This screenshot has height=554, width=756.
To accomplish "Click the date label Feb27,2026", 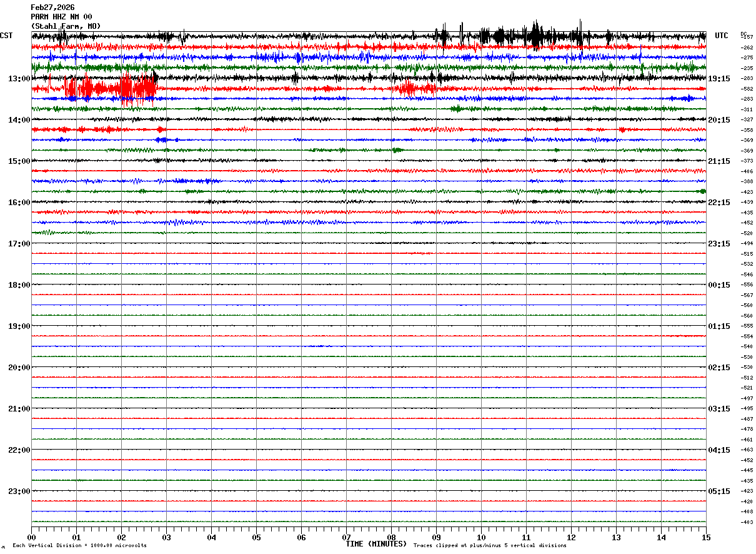I will click(x=52, y=8).
